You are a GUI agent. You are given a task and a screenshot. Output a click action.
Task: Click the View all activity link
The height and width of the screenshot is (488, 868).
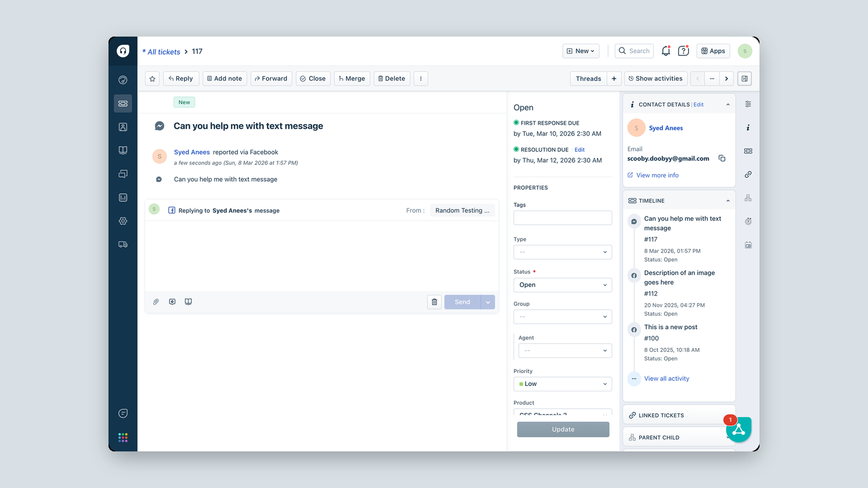(x=667, y=379)
